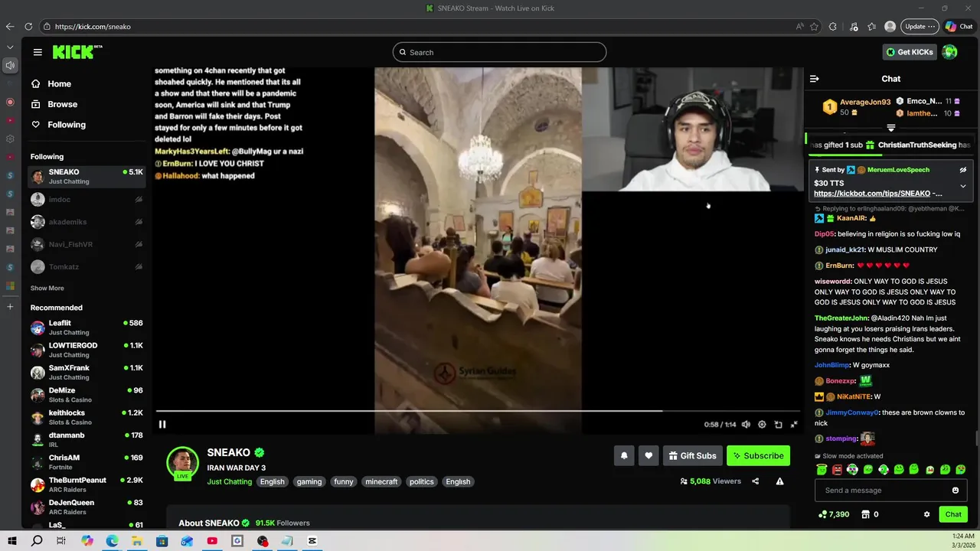The image size is (980, 551).
Task: Open video player settings gear
Action: 762,424
